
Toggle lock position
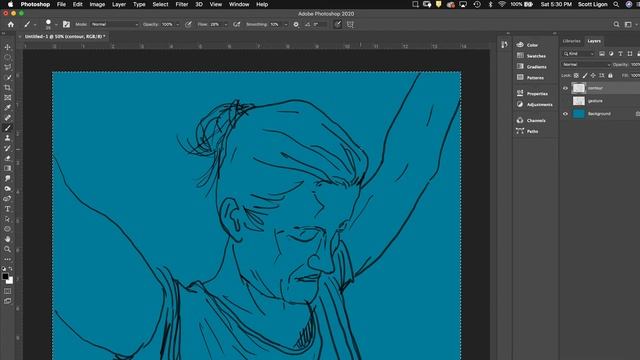coord(593,76)
